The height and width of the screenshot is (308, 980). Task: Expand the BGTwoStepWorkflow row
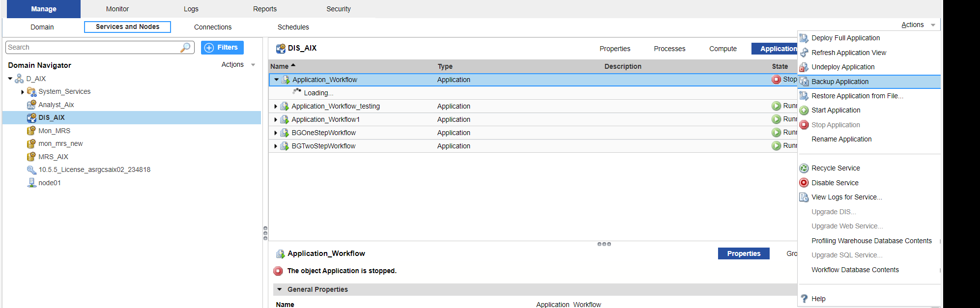click(x=276, y=146)
